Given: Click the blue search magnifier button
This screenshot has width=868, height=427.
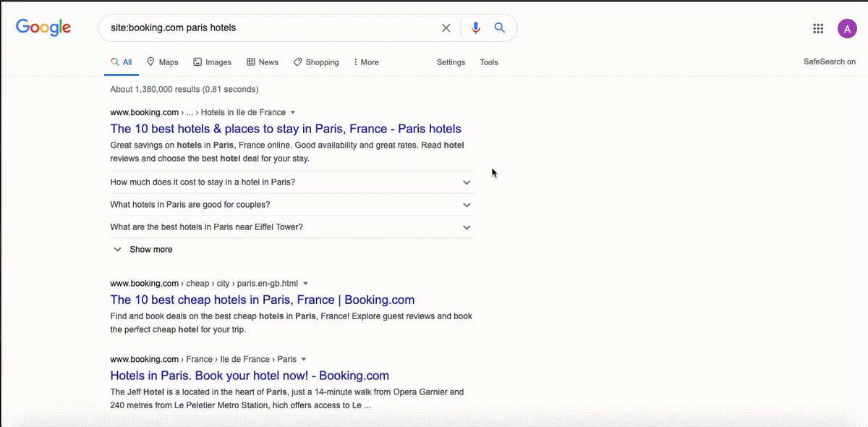Looking at the screenshot, I should 500,28.
